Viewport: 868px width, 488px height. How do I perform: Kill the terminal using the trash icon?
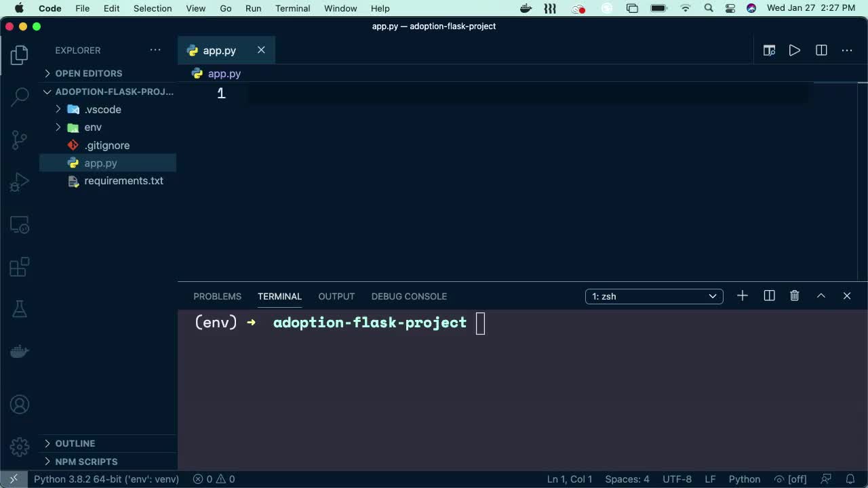coord(794,296)
